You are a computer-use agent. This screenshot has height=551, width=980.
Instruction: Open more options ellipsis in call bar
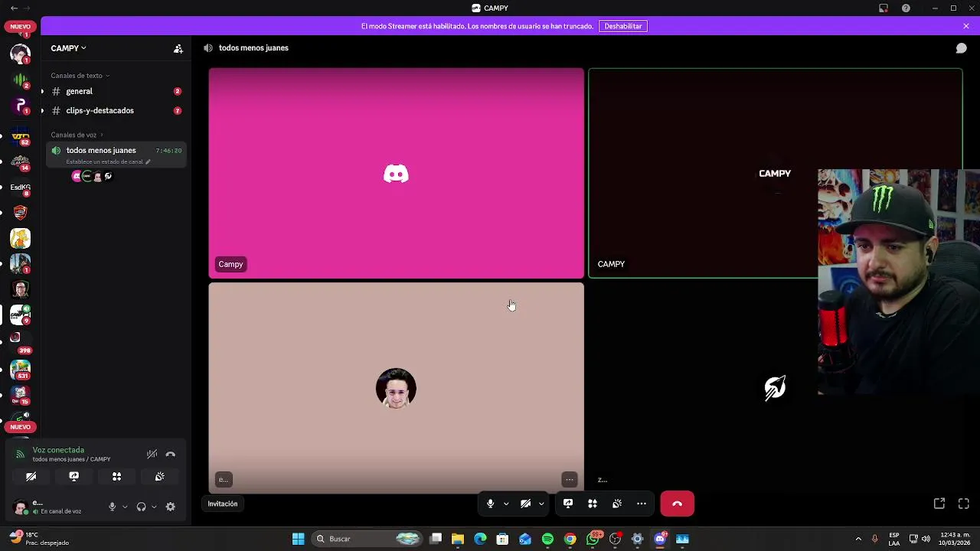642,504
